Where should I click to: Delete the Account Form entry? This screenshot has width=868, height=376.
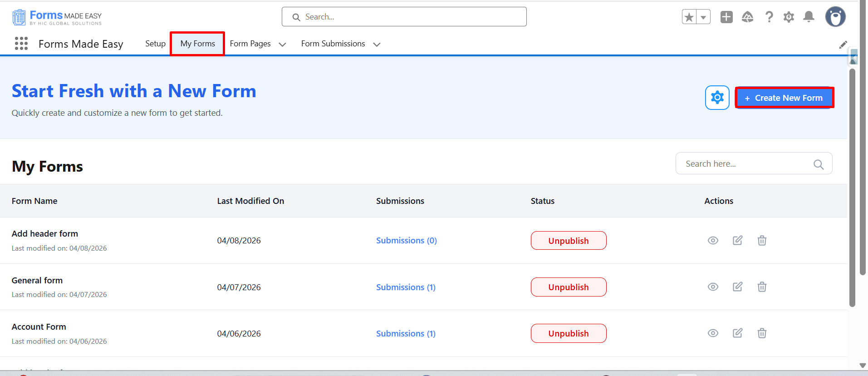click(x=762, y=333)
